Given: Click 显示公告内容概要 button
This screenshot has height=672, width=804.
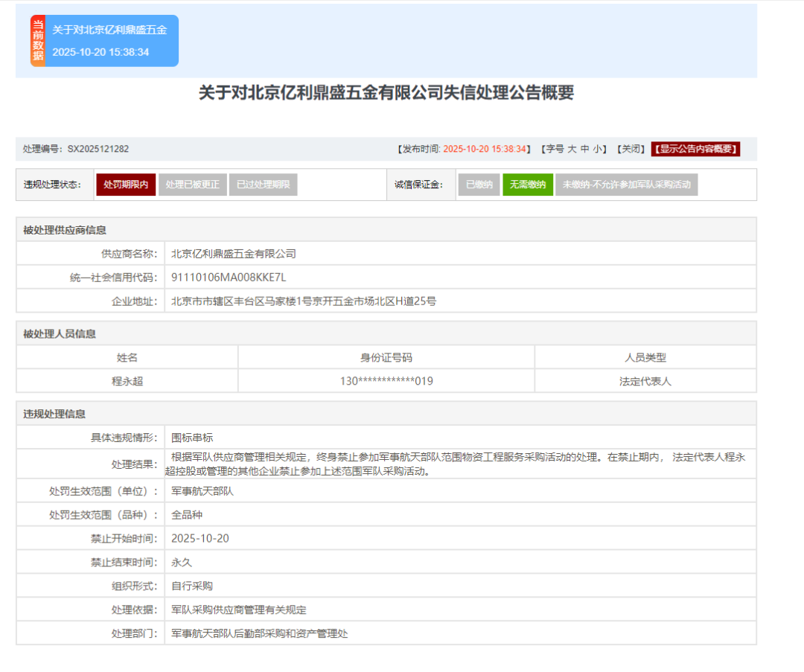Looking at the screenshot, I should (x=695, y=149).
